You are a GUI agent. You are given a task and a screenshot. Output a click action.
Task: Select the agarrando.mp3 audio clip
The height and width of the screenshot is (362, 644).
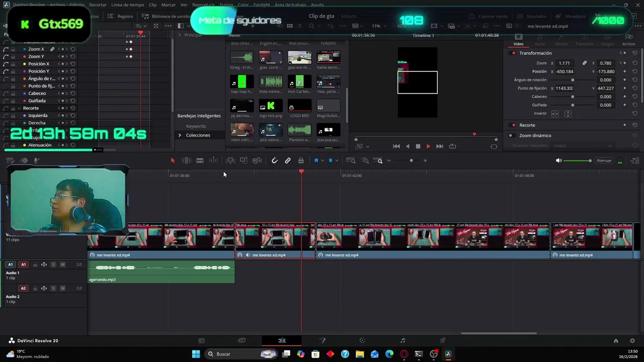point(161,271)
